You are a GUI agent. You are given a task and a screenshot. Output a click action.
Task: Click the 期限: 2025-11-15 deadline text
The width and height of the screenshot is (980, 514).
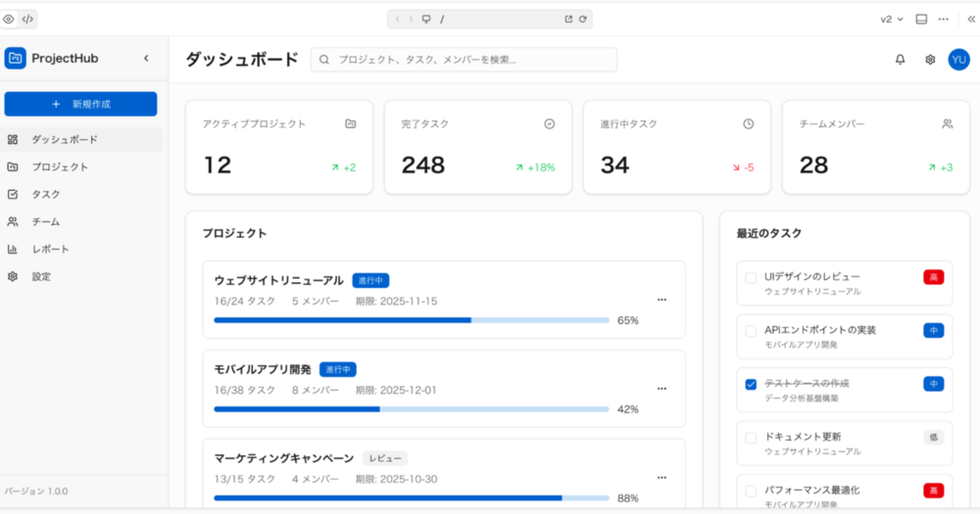point(396,301)
